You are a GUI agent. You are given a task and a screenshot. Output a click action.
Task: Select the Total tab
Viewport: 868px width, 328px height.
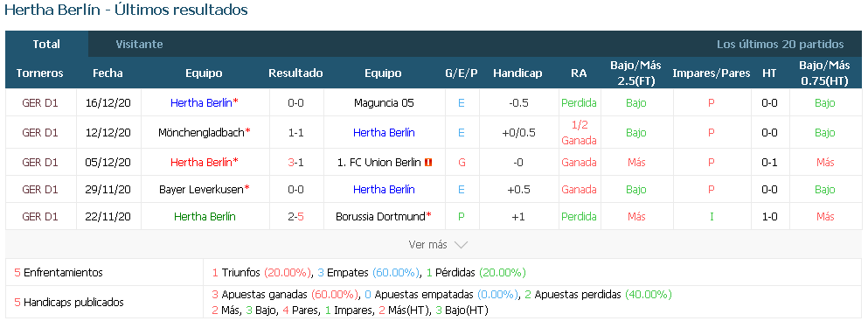[46, 45]
